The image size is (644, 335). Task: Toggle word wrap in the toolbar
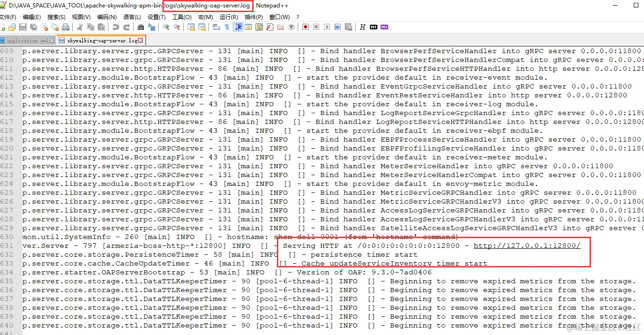coord(216,27)
